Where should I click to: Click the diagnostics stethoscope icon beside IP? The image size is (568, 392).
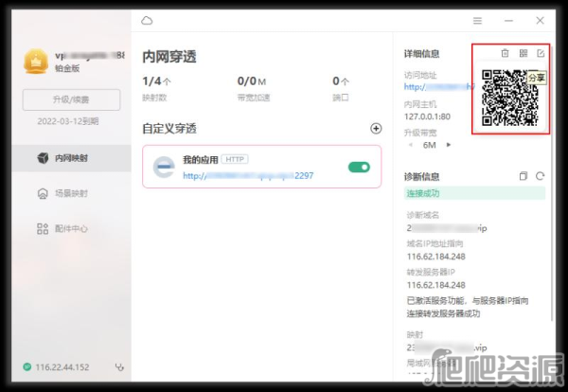[x=119, y=367]
